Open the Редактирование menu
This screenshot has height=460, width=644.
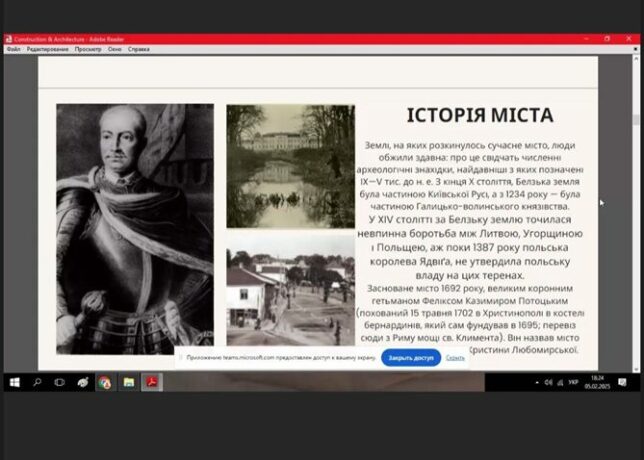pyautogui.click(x=48, y=48)
